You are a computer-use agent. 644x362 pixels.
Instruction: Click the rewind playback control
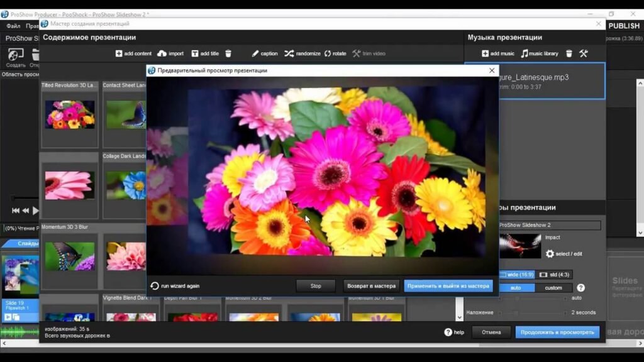tap(25, 211)
